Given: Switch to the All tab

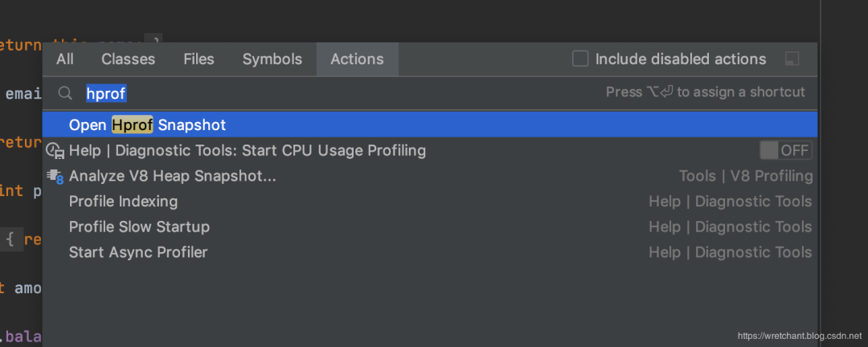Looking at the screenshot, I should [65, 59].
